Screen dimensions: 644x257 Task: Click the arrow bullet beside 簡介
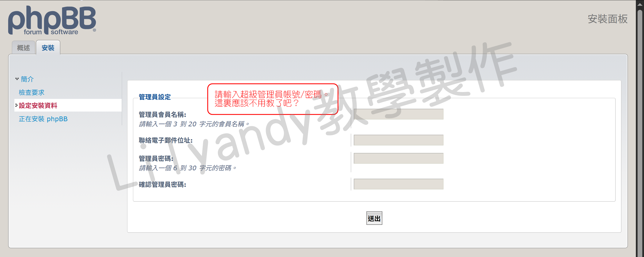tap(17, 79)
